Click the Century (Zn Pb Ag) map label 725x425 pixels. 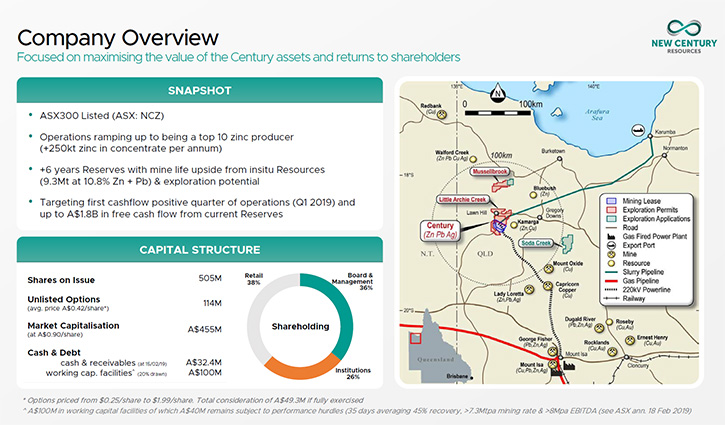(x=440, y=230)
